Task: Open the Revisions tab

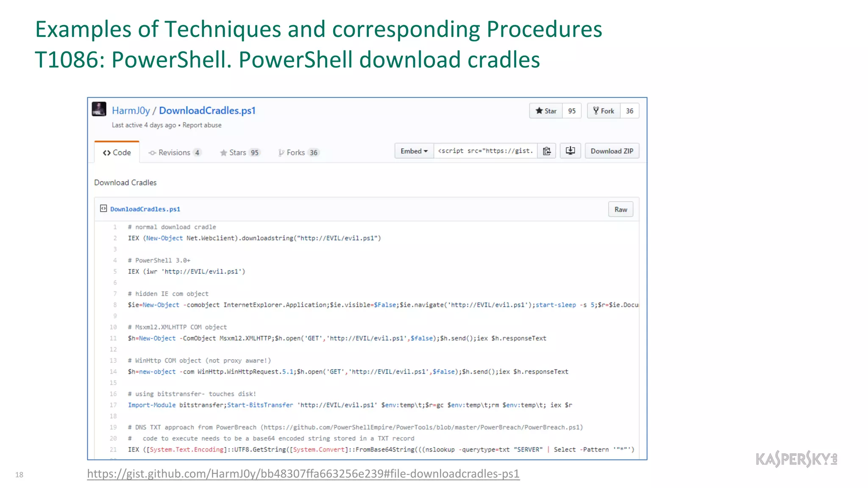Action: (174, 152)
